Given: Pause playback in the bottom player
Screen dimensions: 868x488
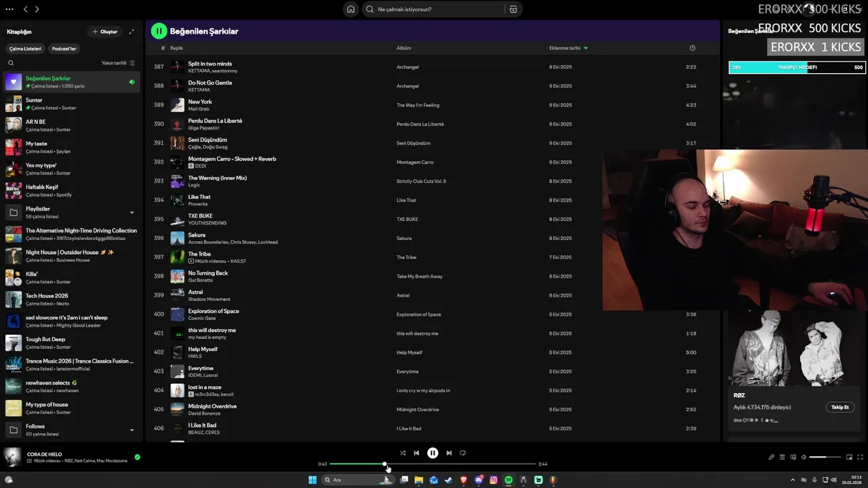Looking at the screenshot, I should (433, 453).
